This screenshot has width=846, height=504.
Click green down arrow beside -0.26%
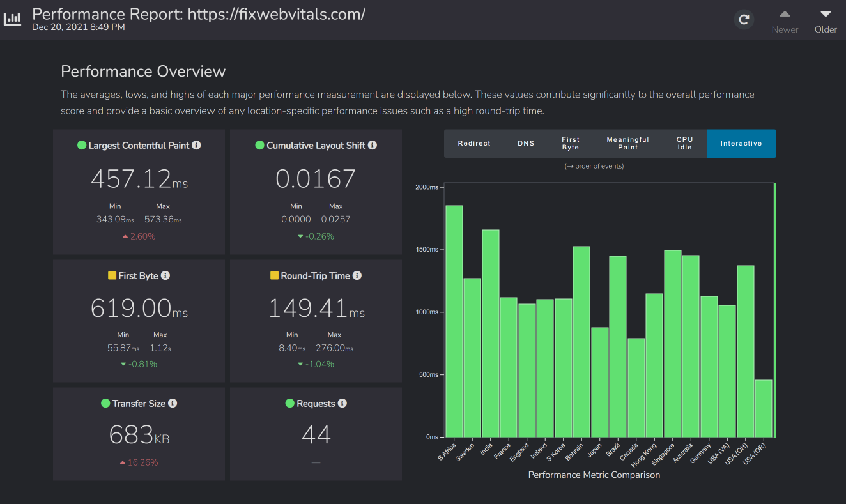tap(300, 236)
